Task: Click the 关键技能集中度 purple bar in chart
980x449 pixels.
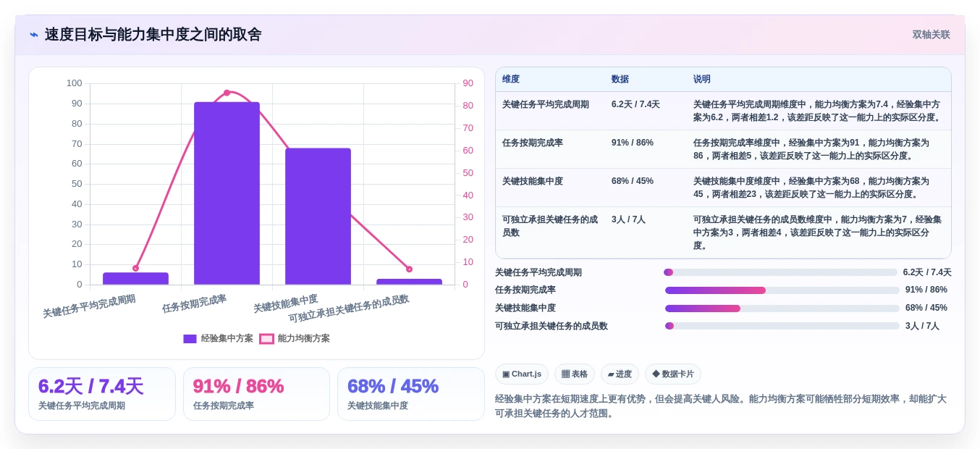Action: 318,217
